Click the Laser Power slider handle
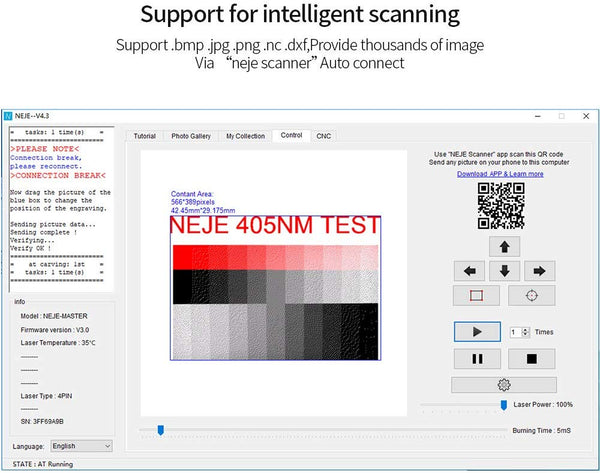 click(x=503, y=404)
